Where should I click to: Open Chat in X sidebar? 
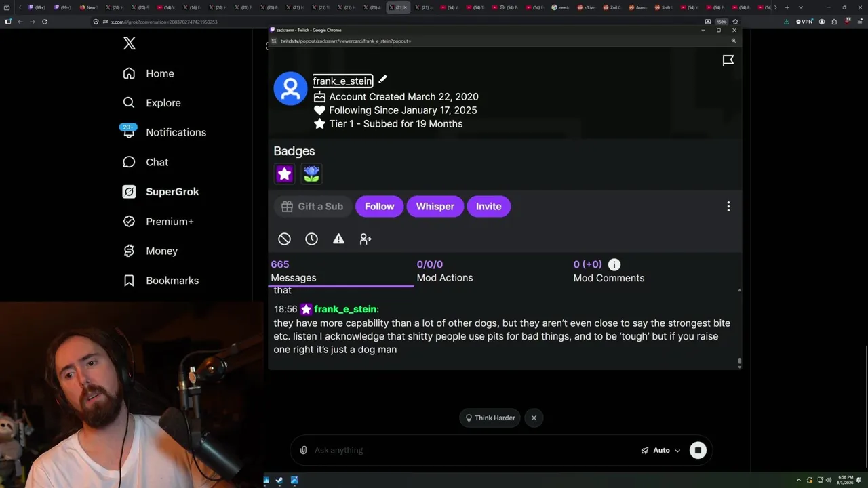tap(146, 162)
